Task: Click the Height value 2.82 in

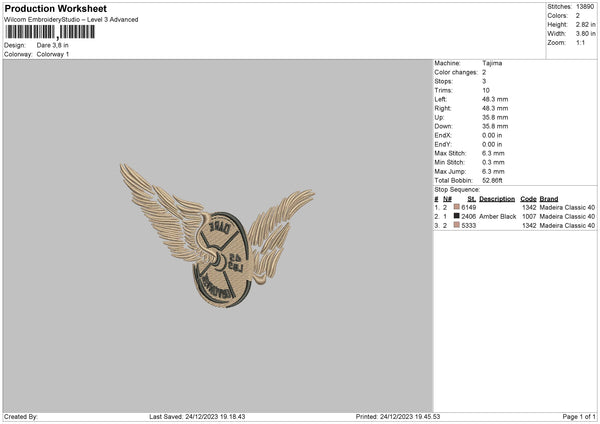Action: coord(585,24)
